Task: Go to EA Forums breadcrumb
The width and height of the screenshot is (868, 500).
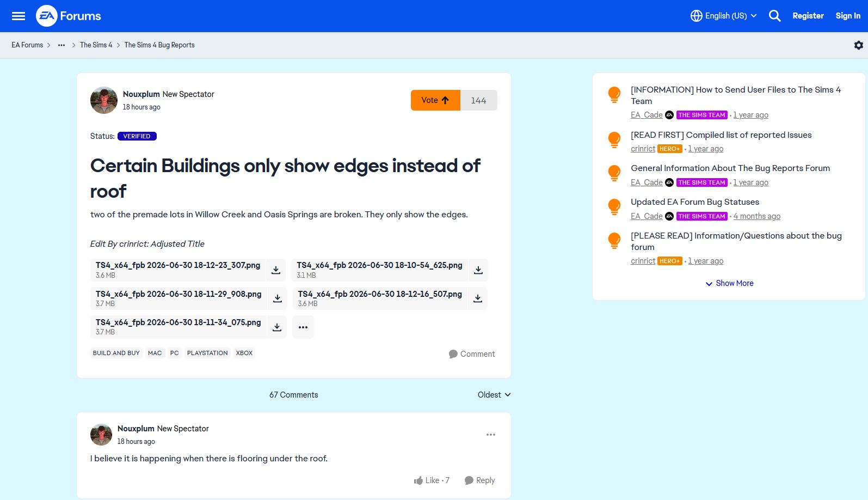Action: point(27,45)
